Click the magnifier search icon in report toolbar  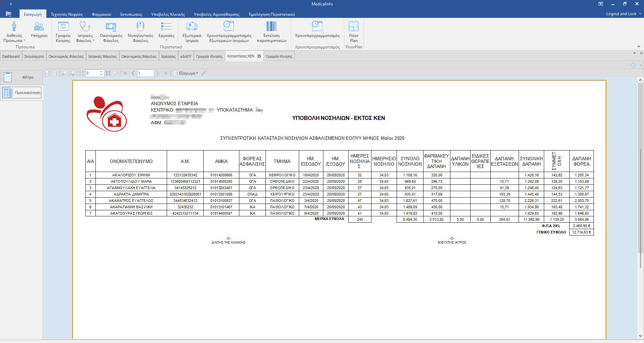click(x=64, y=73)
